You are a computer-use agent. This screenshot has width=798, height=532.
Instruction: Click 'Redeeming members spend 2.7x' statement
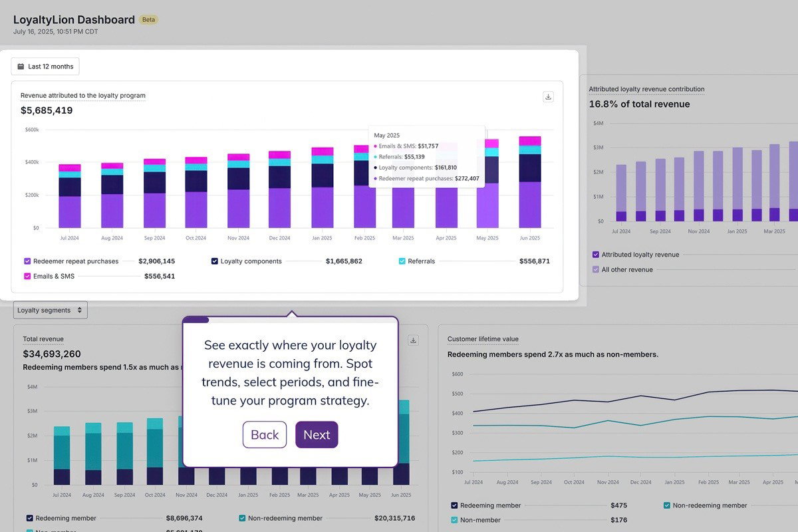[x=553, y=354]
